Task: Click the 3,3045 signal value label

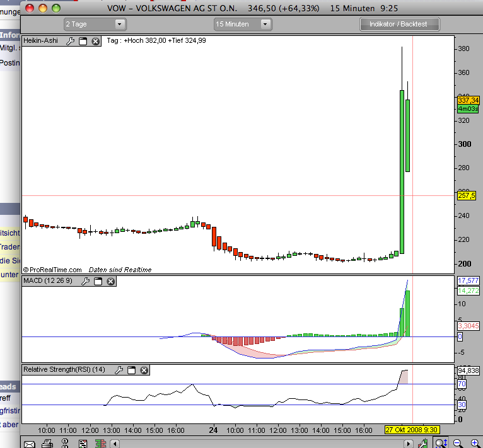Action: [x=468, y=326]
